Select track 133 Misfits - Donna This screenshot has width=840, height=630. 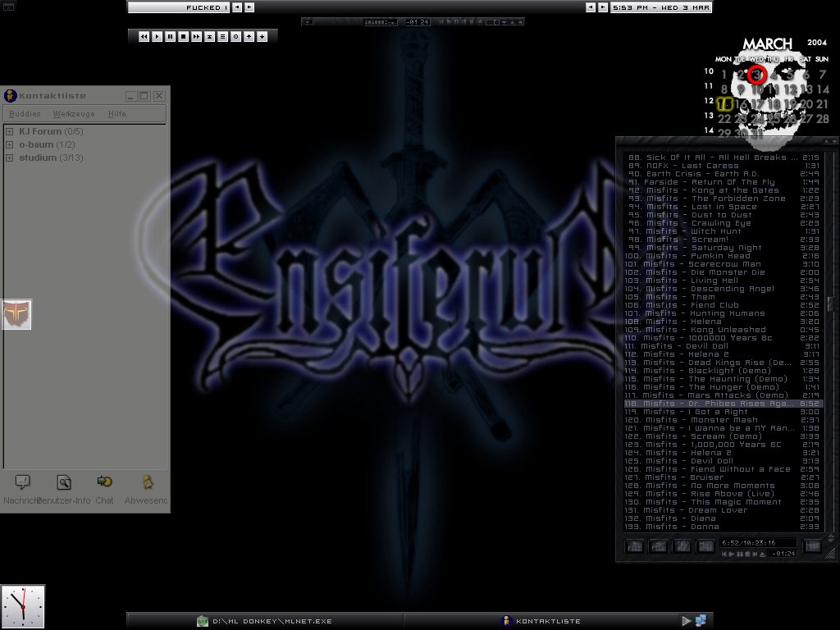[x=724, y=527]
